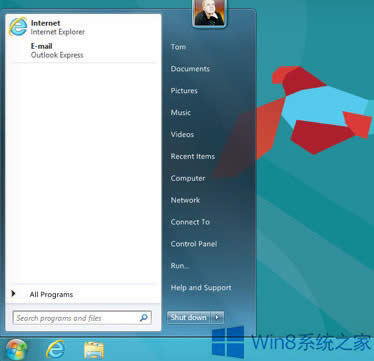Open the arrow menu beside Shut down
Image resolution: width=374 pixels, height=361 pixels.
pos(217,317)
